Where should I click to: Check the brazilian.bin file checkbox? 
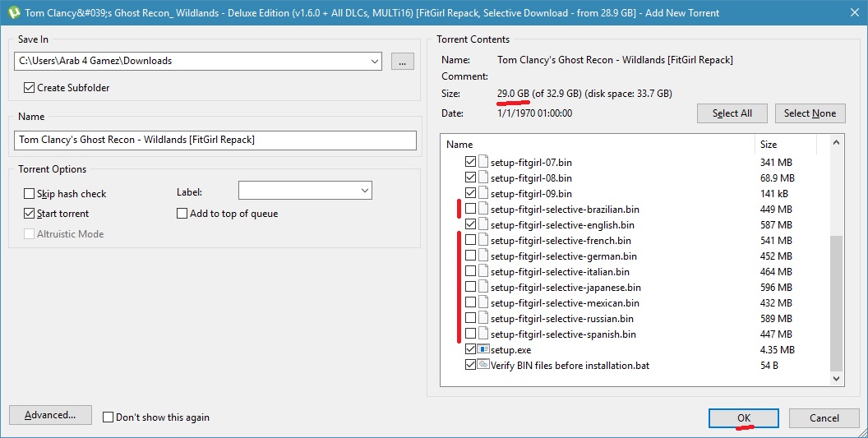470,209
